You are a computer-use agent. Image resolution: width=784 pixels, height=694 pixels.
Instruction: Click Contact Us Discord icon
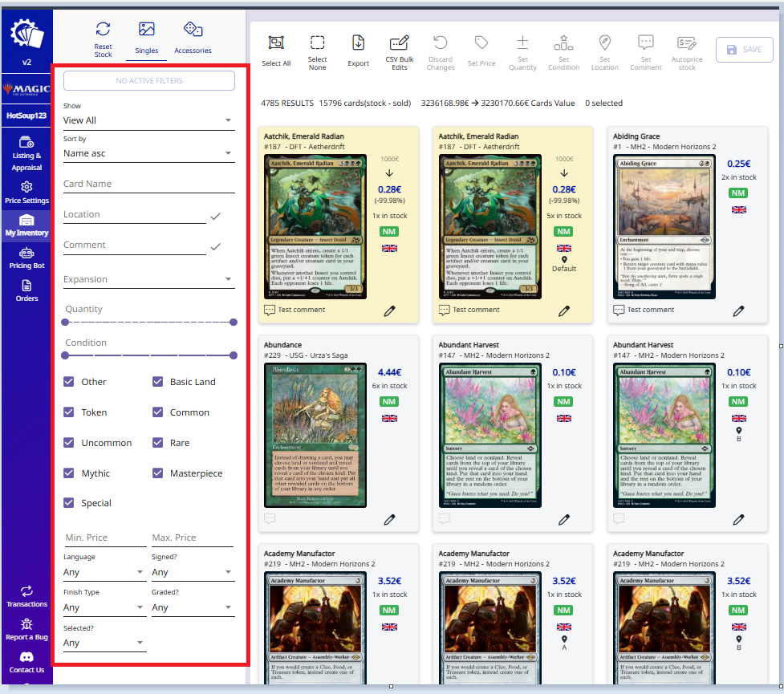[26, 657]
